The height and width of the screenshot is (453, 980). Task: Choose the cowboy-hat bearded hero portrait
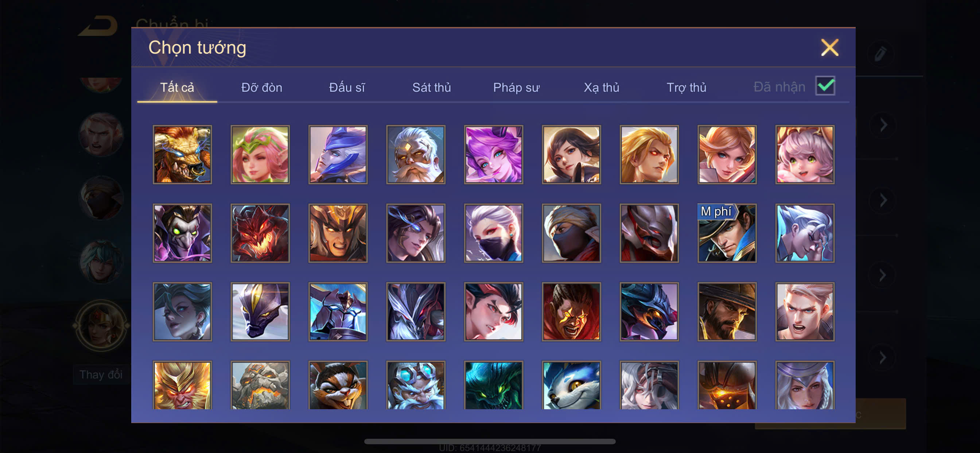point(727,311)
